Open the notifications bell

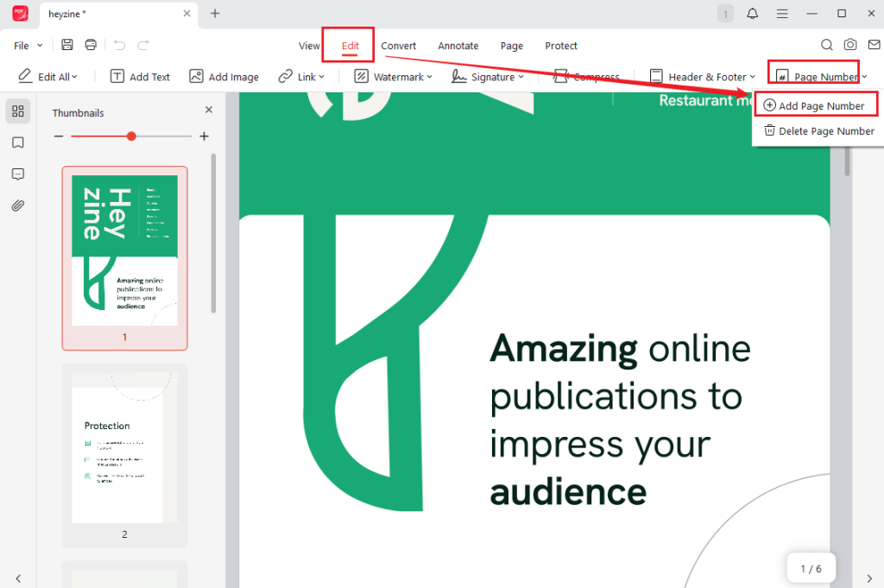[752, 14]
